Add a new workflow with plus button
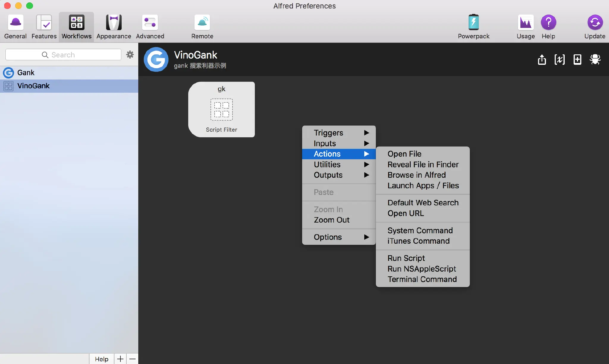Screen dimensions: 609x364 120,359
